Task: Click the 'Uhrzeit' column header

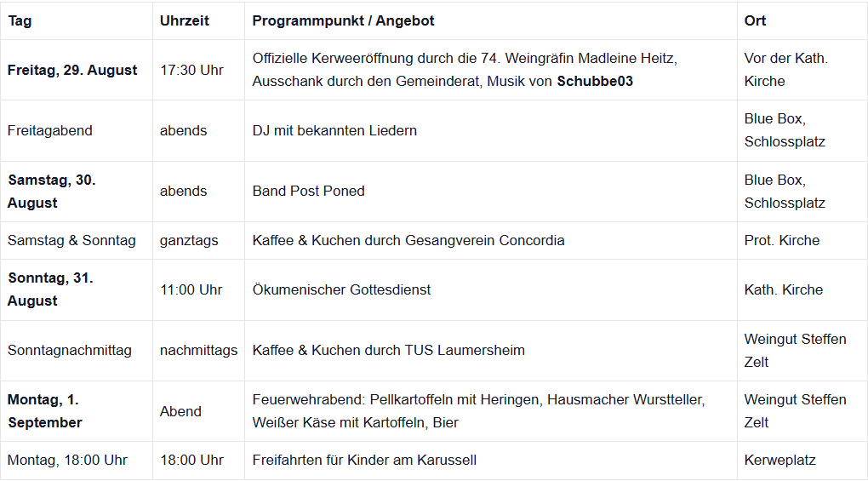Action: 184,20
